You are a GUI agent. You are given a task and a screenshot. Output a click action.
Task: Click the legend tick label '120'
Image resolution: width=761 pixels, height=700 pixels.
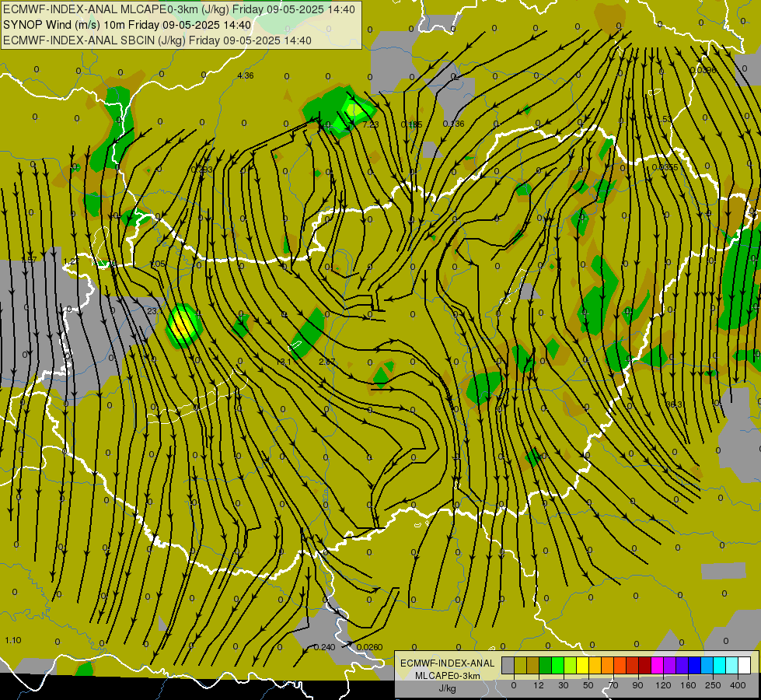663,685
